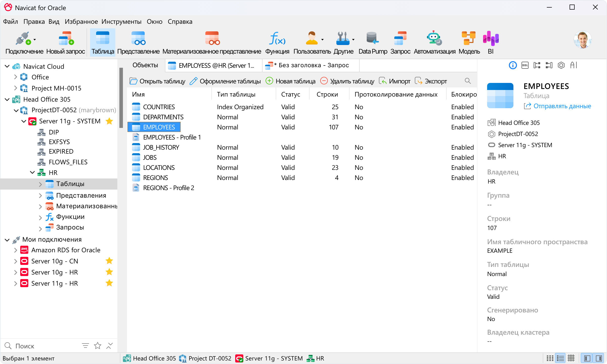Open the Файл menu
The height and width of the screenshot is (364, 607).
[10, 22]
